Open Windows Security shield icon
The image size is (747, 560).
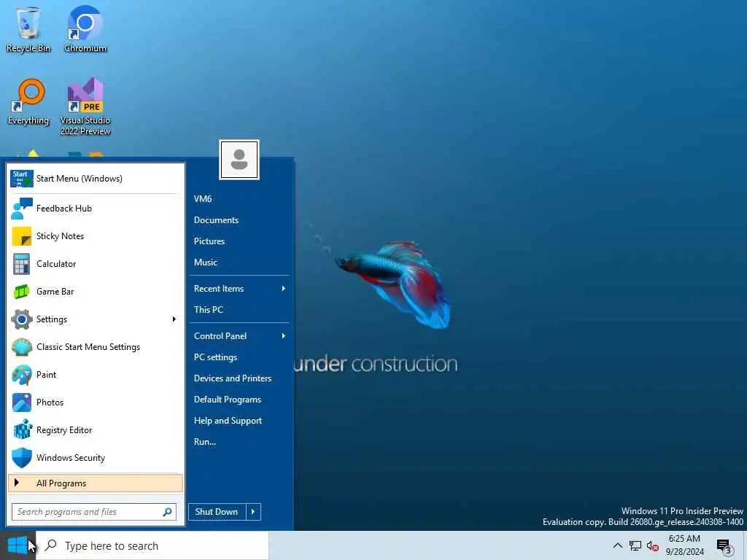21,458
